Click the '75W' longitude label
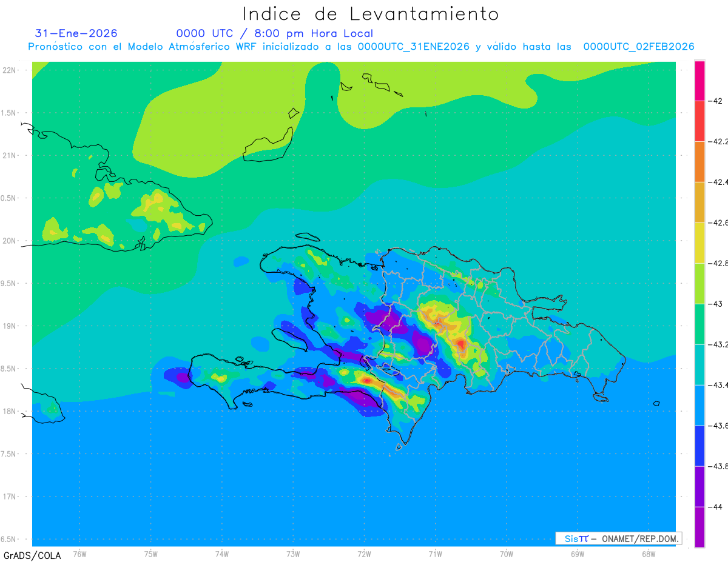This screenshot has width=728, height=562. coord(151,554)
